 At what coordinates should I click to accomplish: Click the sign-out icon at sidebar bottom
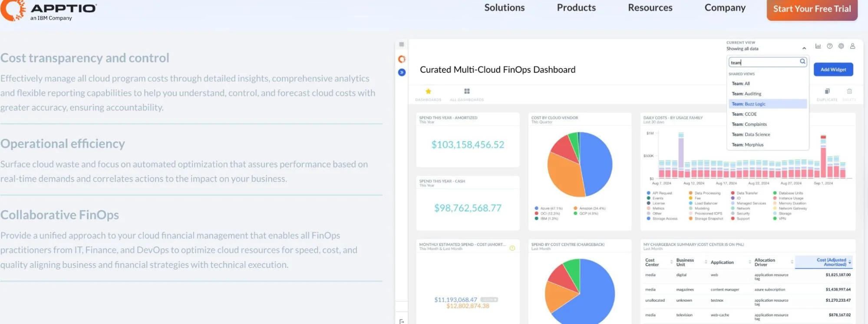click(402, 321)
